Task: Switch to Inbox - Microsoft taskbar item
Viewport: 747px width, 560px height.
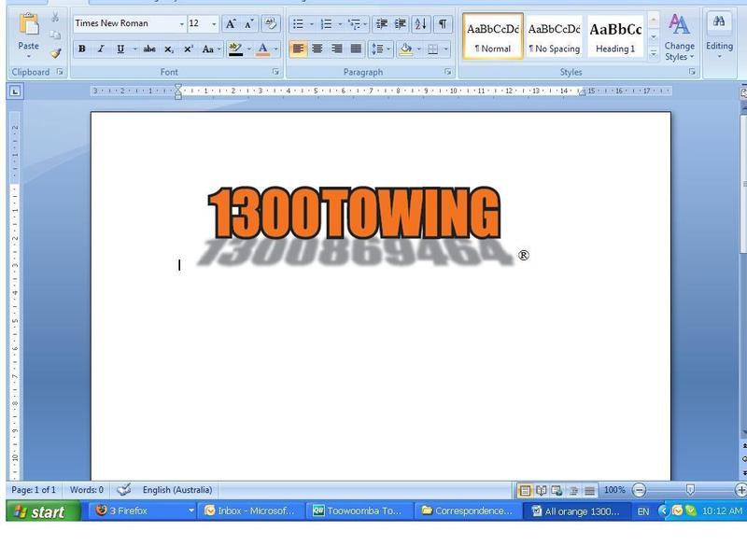Action: pos(249,511)
